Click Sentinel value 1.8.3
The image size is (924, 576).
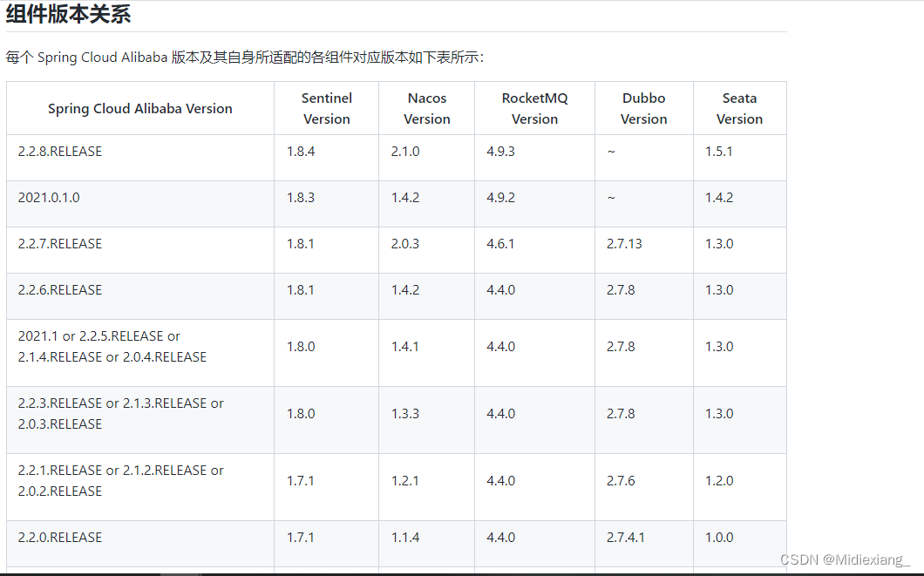[x=301, y=197]
